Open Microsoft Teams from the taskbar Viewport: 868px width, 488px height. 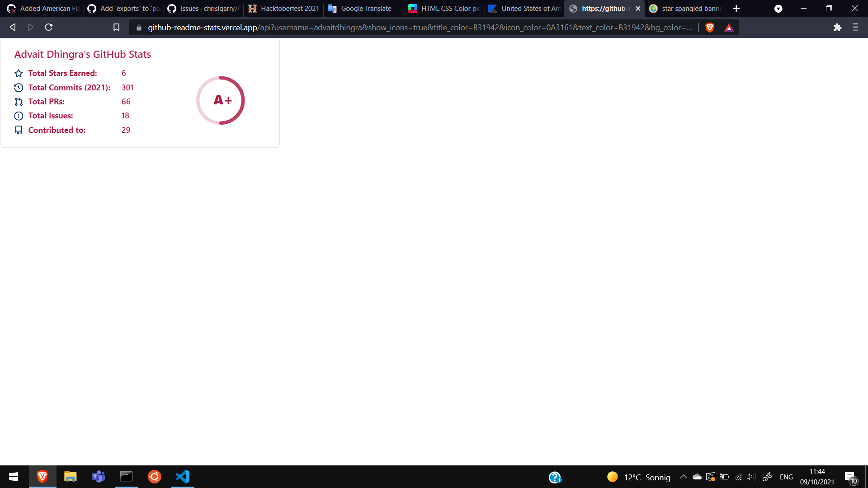tap(98, 477)
